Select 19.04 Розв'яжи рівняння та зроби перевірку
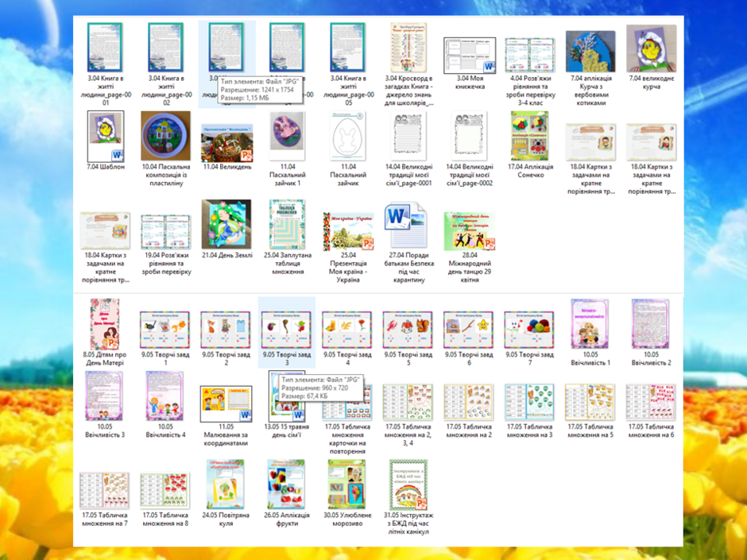The height and width of the screenshot is (560, 747). (166, 232)
